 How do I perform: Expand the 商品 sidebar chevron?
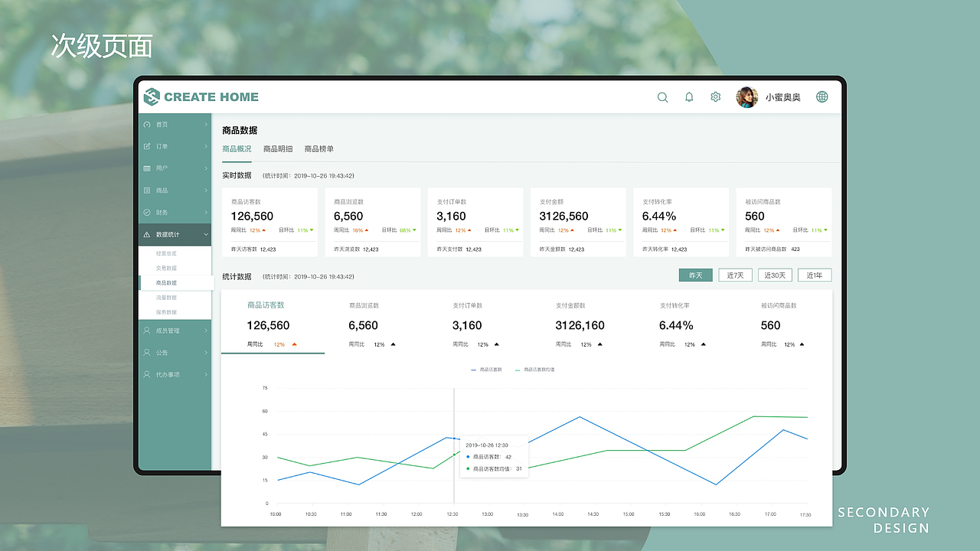[x=206, y=191]
